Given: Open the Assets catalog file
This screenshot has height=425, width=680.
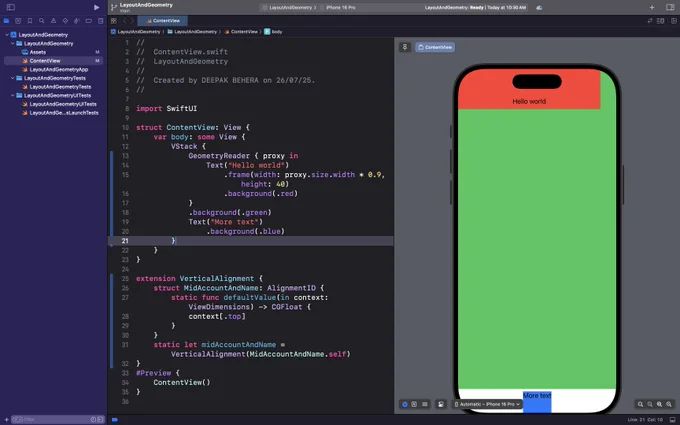Looking at the screenshot, I should [x=37, y=52].
